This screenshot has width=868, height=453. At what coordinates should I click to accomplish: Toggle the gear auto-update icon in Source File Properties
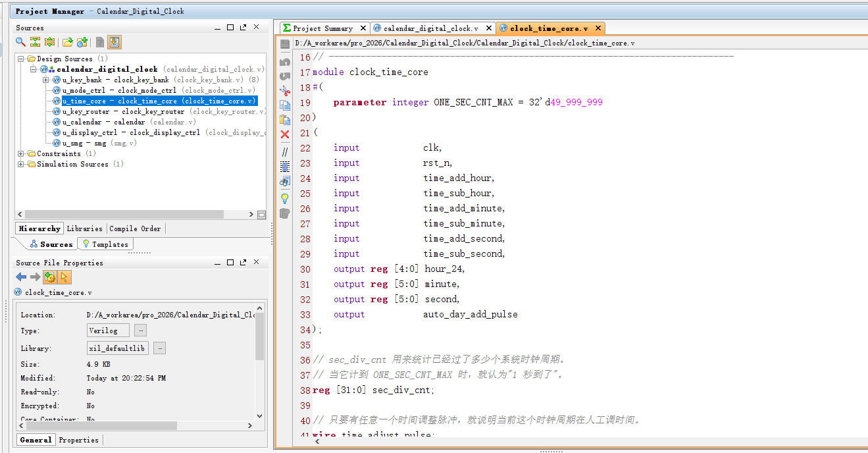point(49,277)
